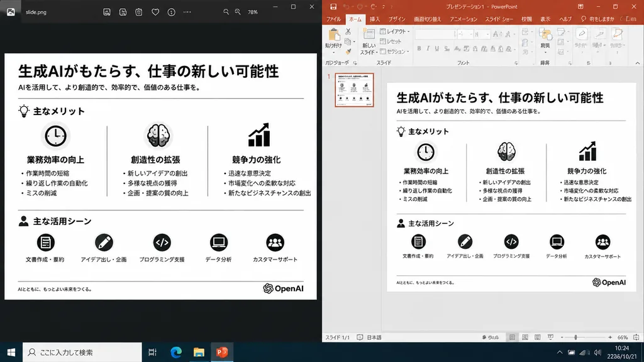Mark slide.png as favorite with heart icon

pyautogui.click(x=155, y=13)
